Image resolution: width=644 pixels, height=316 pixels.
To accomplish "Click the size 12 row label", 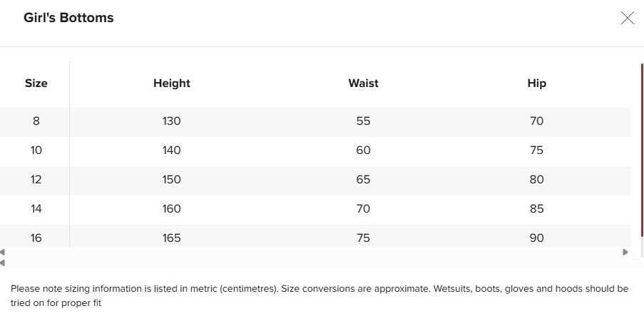I will [36, 180].
